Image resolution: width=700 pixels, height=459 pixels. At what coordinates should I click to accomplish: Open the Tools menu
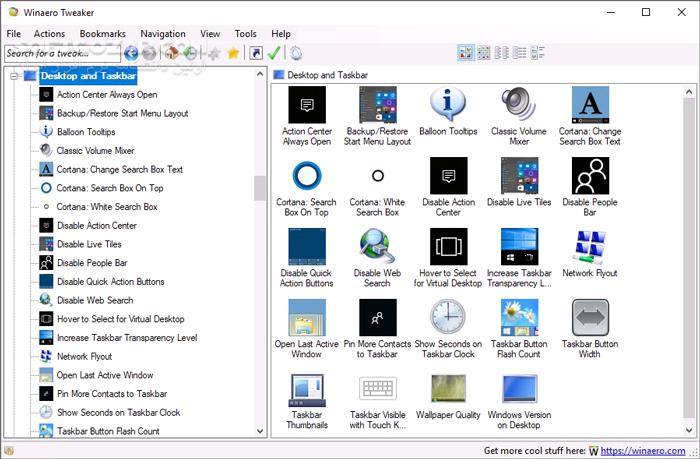click(246, 33)
